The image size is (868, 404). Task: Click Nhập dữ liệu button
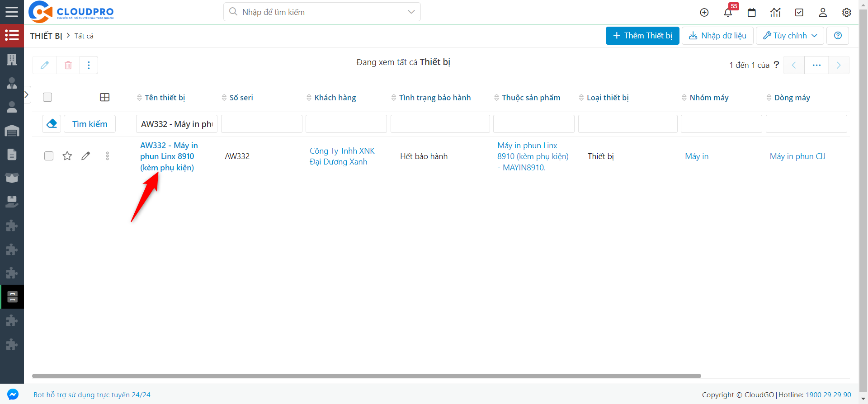click(717, 36)
